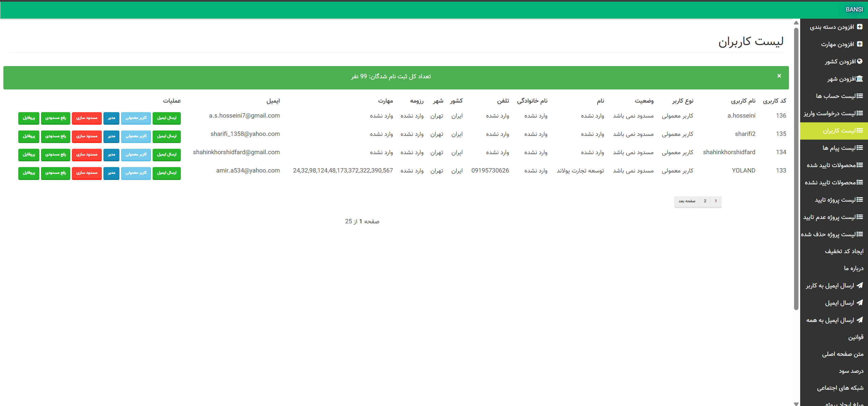Click the list icon beside لیست پروژه حذف شده
The height and width of the screenshot is (406, 868).
(860, 234)
